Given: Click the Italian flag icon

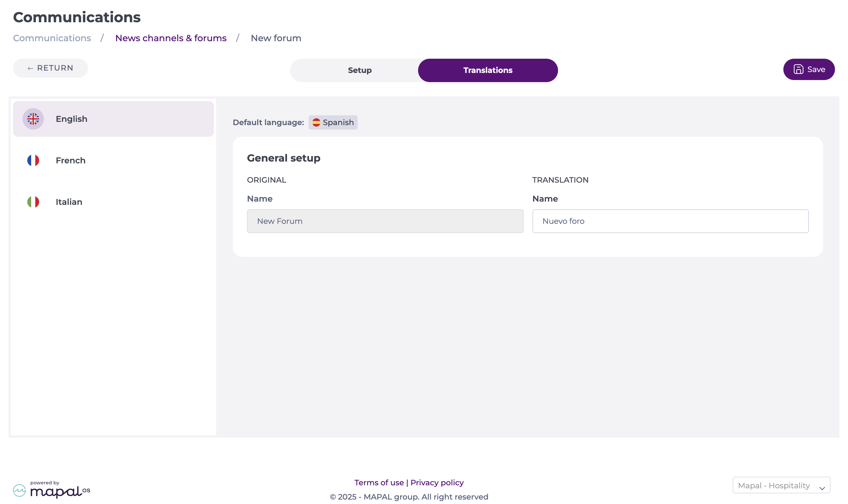Looking at the screenshot, I should tap(33, 202).
